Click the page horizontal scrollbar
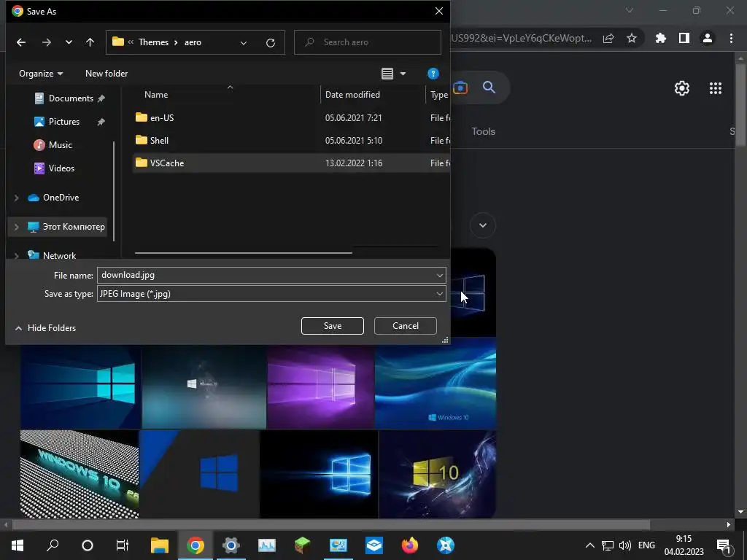 [331, 525]
